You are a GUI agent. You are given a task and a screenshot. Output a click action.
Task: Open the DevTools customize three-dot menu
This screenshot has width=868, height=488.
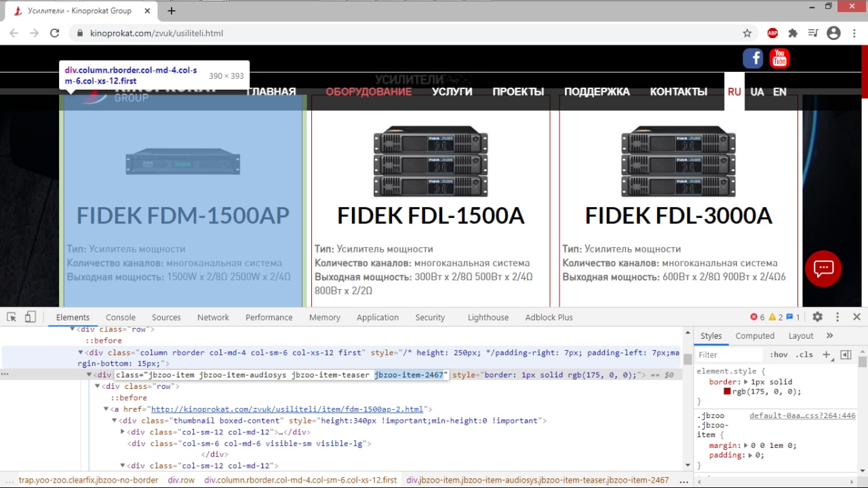pyautogui.click(x=837, y=317)
